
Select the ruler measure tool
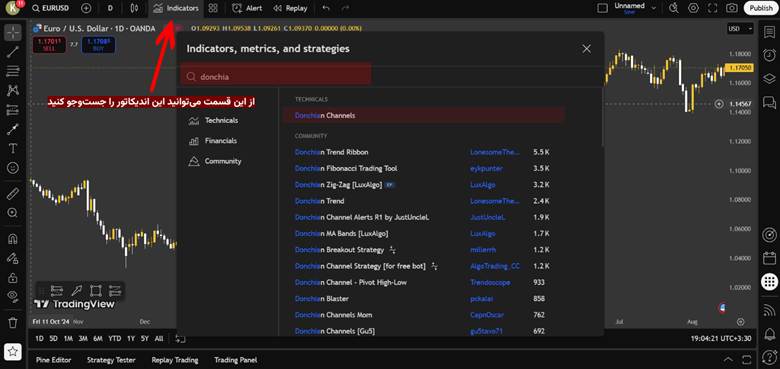[x=13, y=193]
